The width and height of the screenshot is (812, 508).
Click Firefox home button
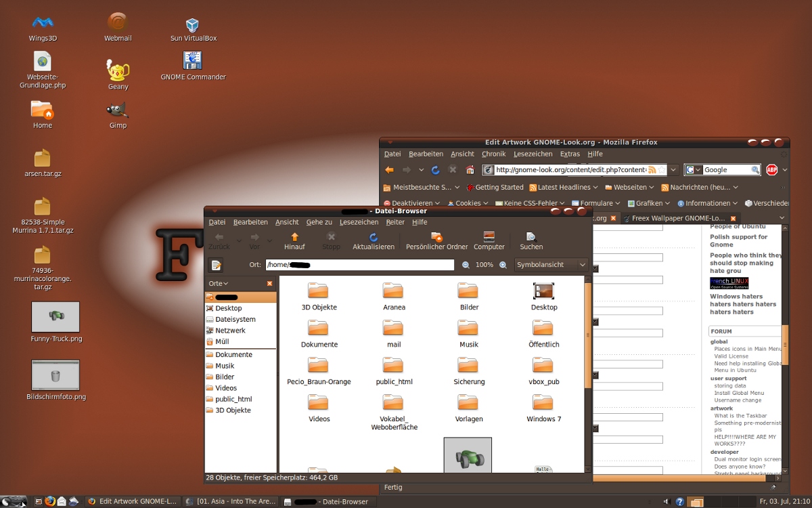(x=470, y=170)
